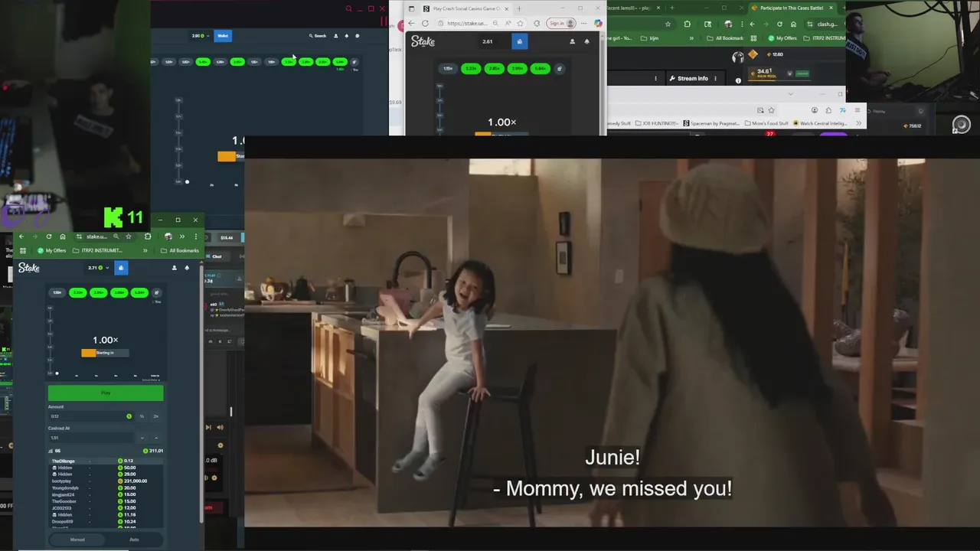Click the Amount input field showing 0.12

pyautogui.click(x=90, y=416)
